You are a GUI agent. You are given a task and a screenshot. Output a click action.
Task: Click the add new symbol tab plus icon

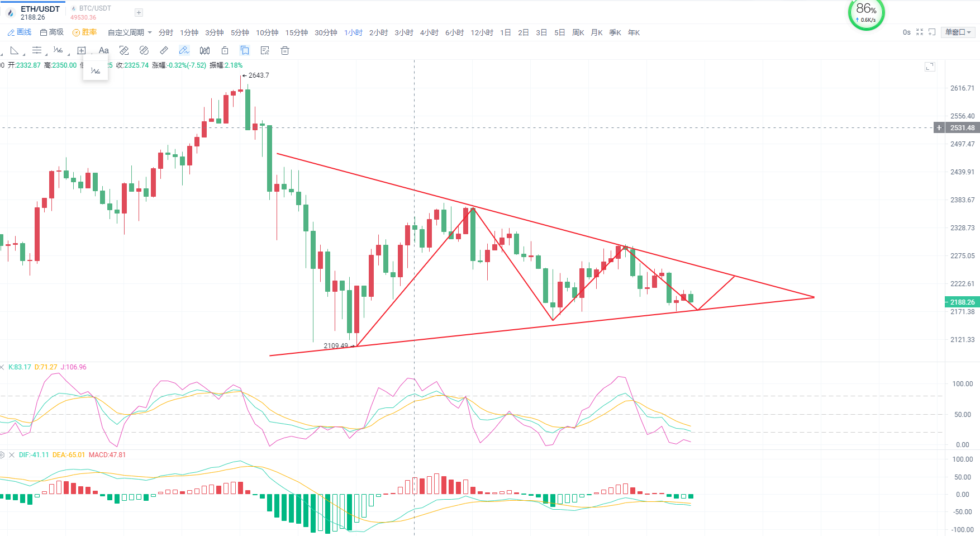[139, 12]
